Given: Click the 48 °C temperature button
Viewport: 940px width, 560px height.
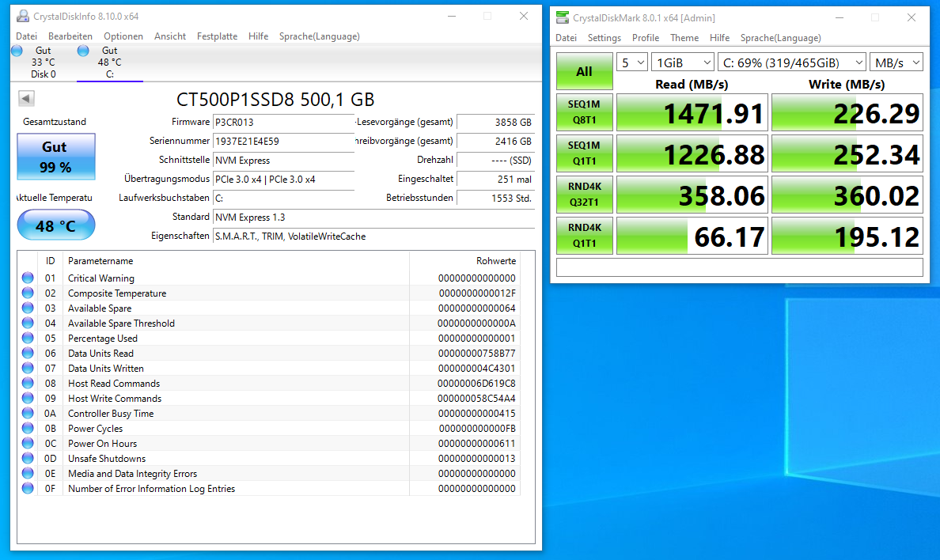Looking at the screenshot, I should click(55, 225).
